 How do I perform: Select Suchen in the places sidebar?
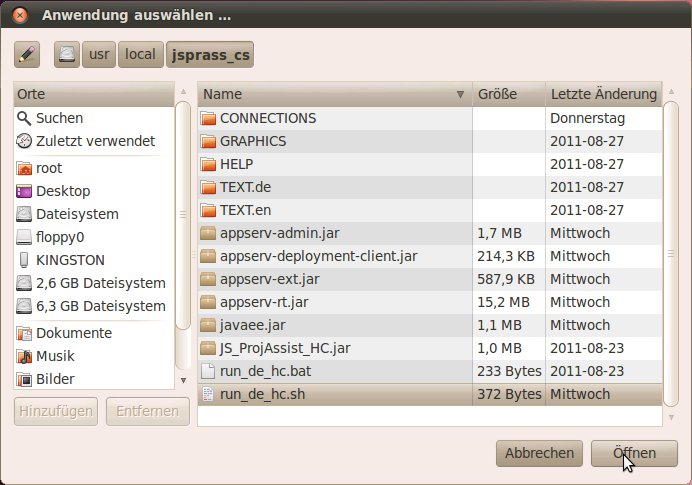(59, 118)
